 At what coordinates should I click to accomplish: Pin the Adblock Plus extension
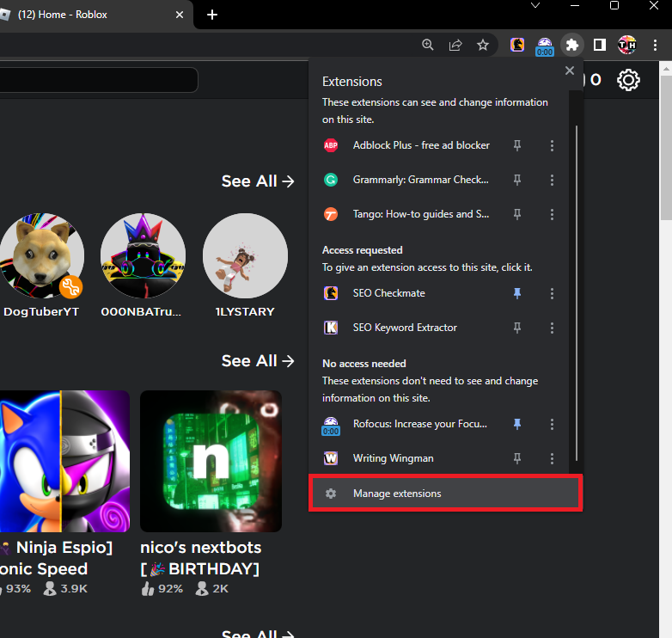click(517, 145)
